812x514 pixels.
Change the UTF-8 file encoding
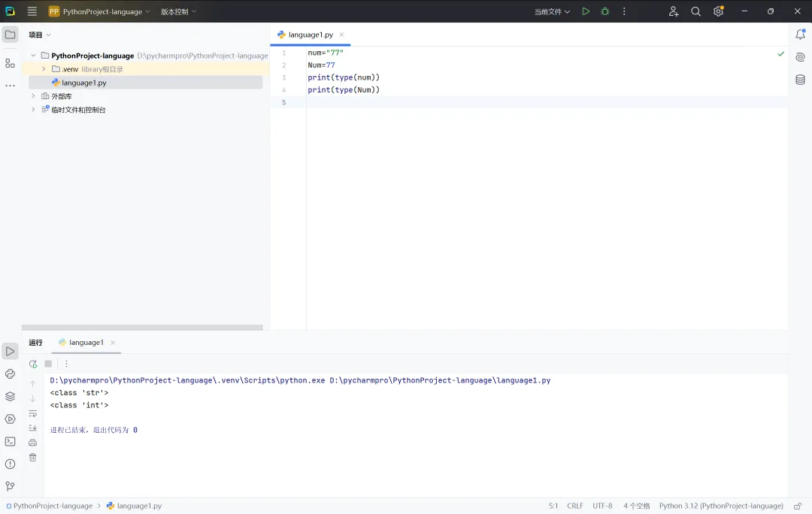(x=602, y=506)
